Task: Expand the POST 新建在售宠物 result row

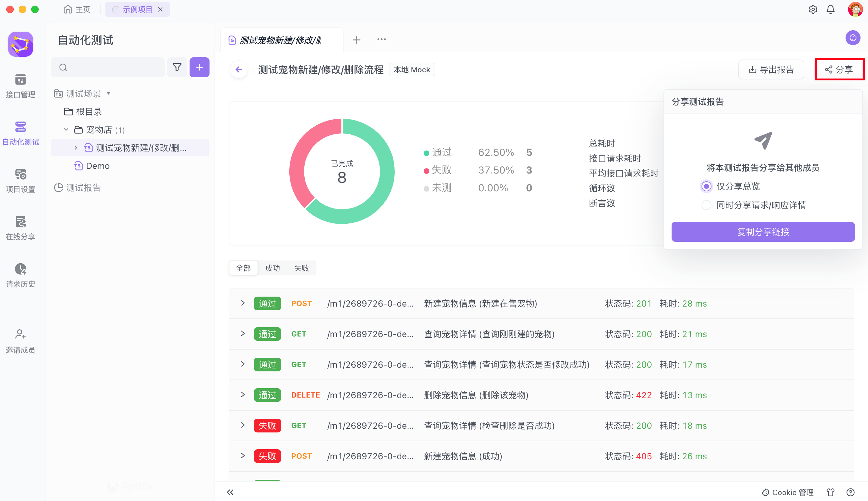Action: coord(242,303)
